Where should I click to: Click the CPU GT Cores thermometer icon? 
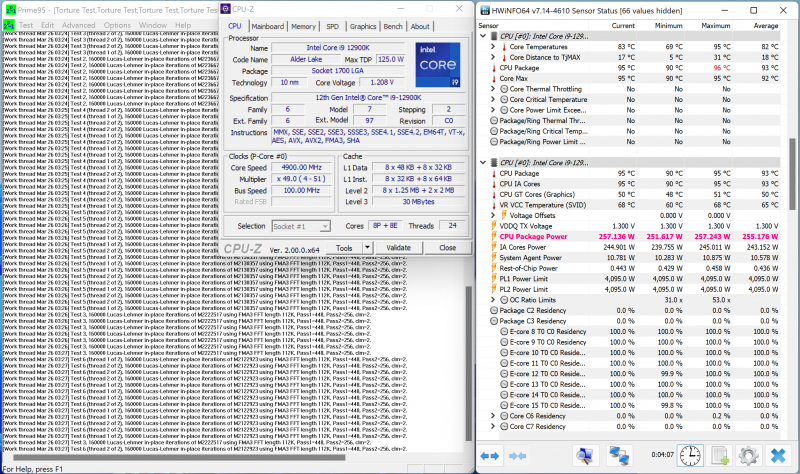(494, 194)
